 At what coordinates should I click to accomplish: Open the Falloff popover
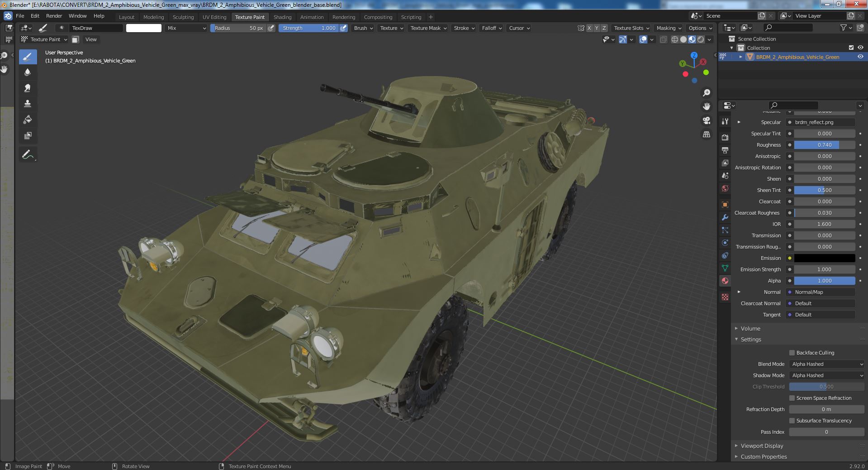tap(492, 28)
